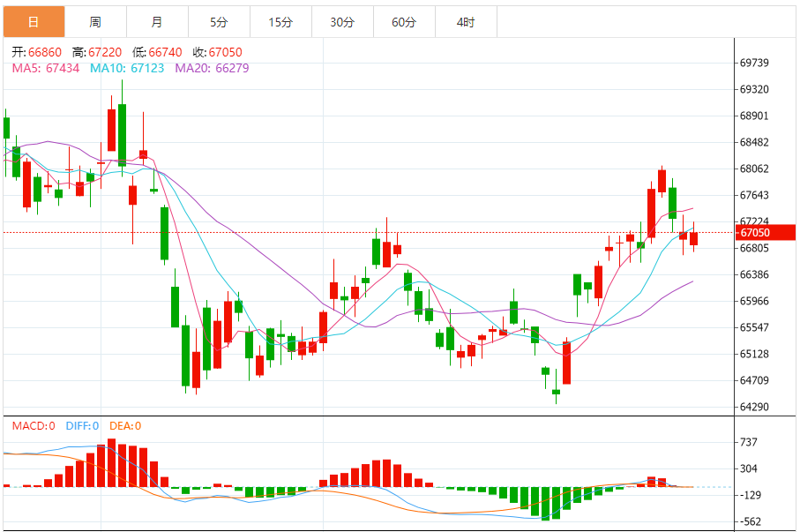Click the MACD:0 label
Screen dimensions: 800x532
click(x=34, y=426)
